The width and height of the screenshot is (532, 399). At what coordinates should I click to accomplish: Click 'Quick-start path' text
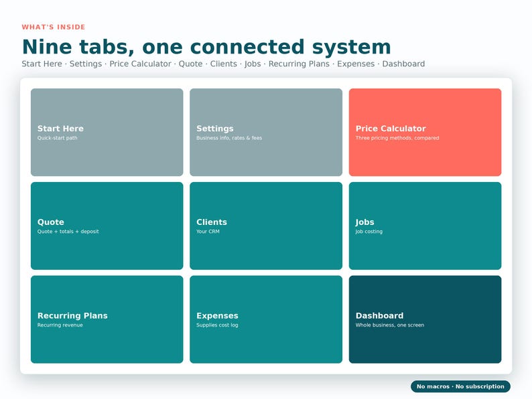coord(58,138)
